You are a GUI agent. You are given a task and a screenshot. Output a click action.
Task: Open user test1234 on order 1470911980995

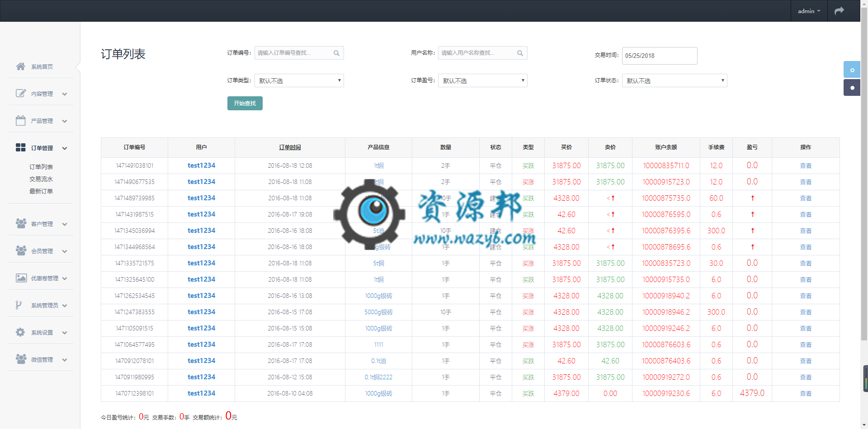(201, 377)
